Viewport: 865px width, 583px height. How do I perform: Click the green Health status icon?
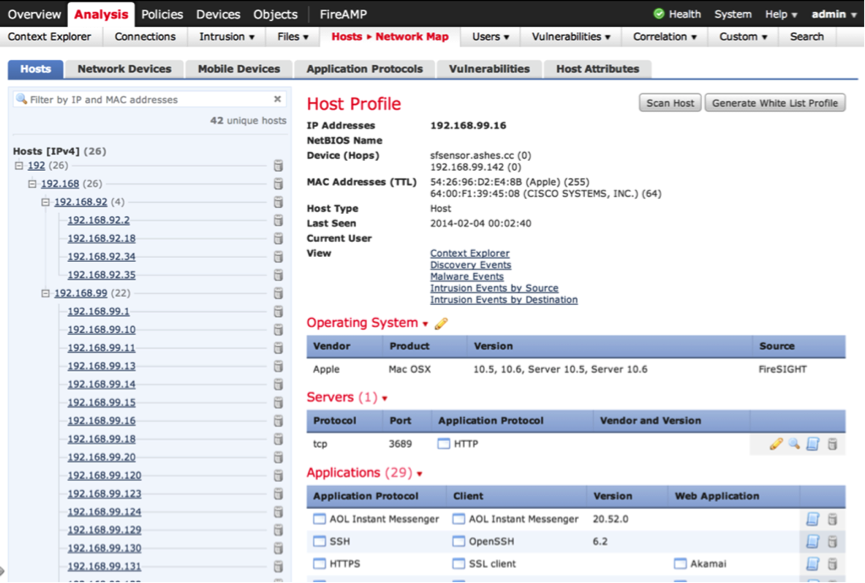point(659,14)
